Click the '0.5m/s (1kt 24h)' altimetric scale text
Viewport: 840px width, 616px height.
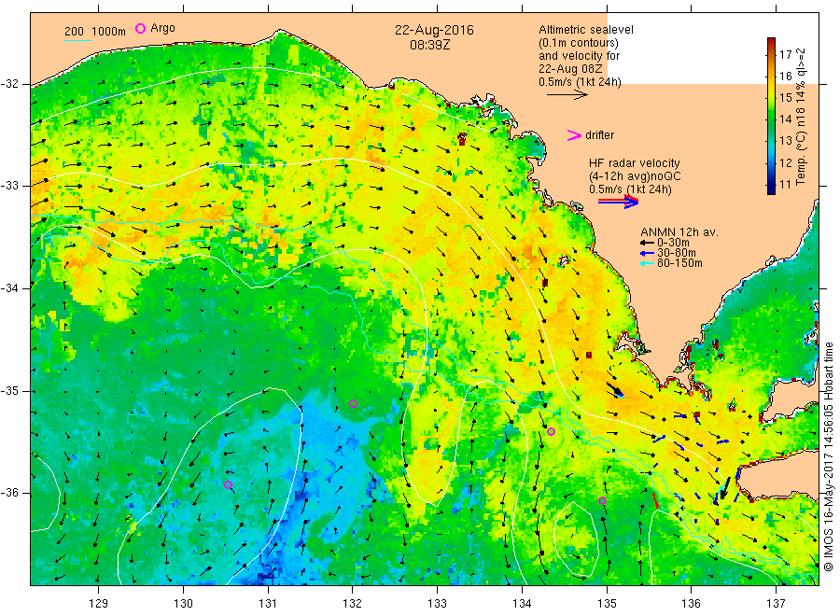click(580, 82)
